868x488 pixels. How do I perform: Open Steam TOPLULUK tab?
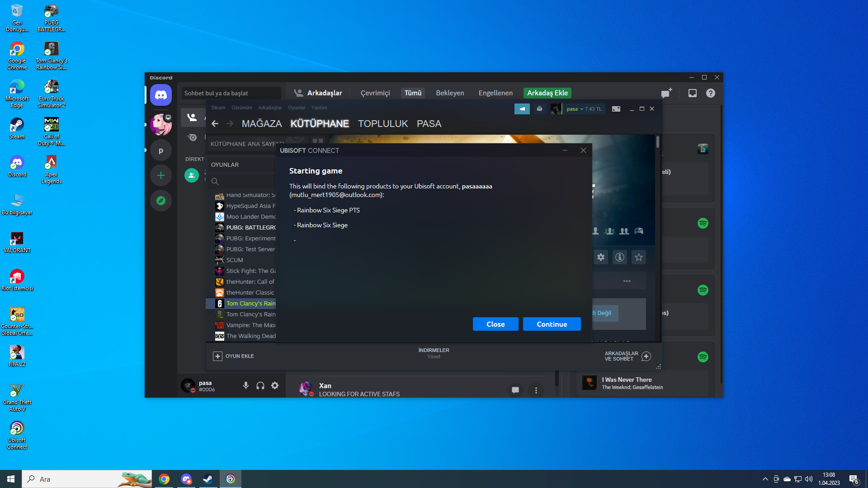383,123
